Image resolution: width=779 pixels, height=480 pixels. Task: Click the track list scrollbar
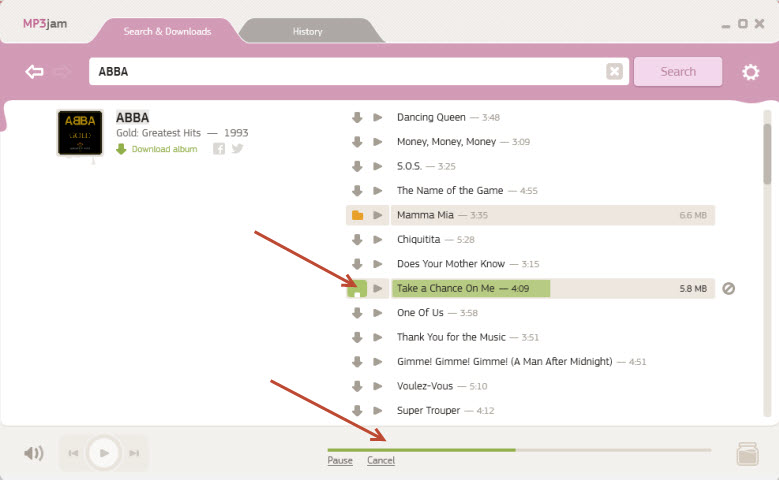(x=767, y=154)
